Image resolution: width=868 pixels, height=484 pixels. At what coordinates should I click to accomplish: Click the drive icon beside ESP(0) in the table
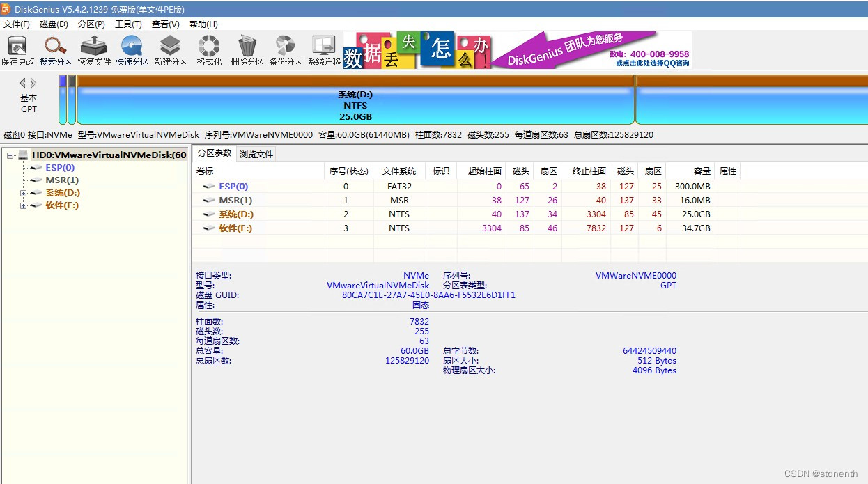tap(209, 187)
